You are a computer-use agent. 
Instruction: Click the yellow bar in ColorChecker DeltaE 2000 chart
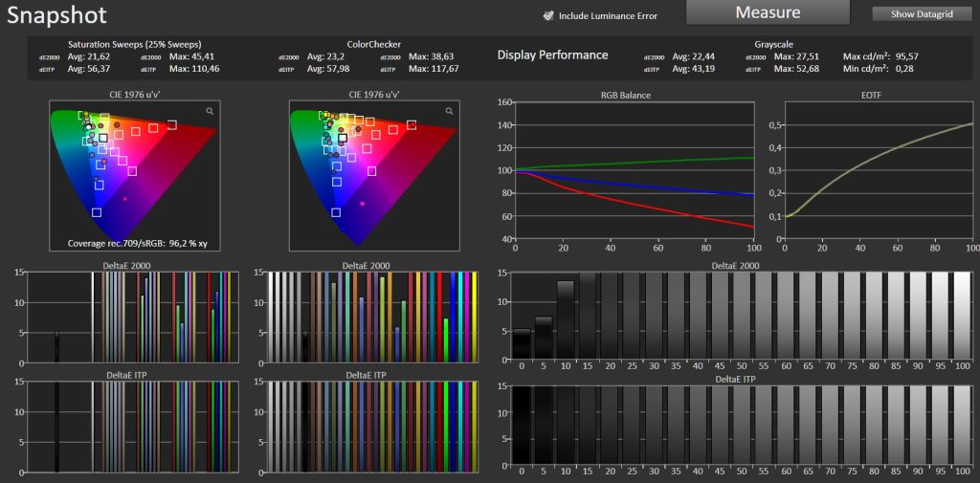(x=475, y=317)
